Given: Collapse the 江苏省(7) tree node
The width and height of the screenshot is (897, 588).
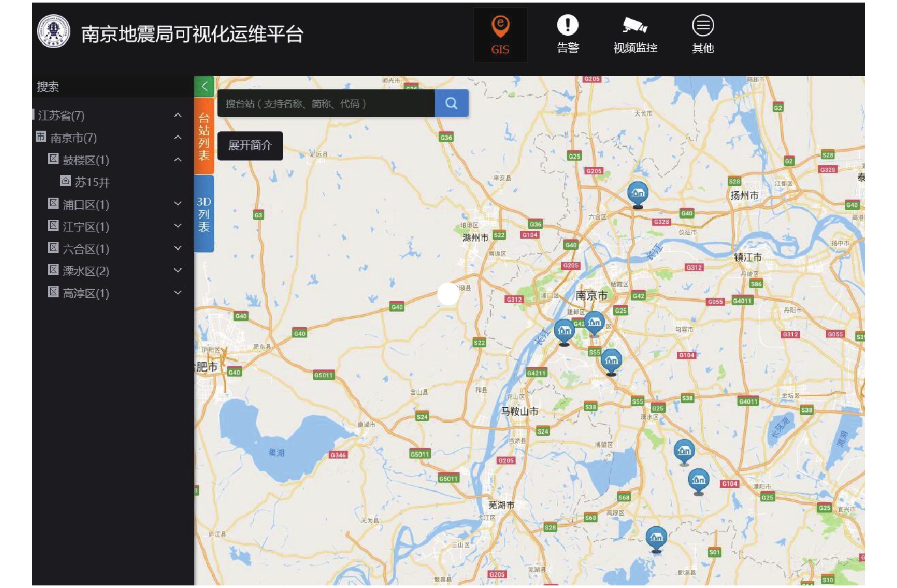Looking at the screenshot, I should point(177,115).
